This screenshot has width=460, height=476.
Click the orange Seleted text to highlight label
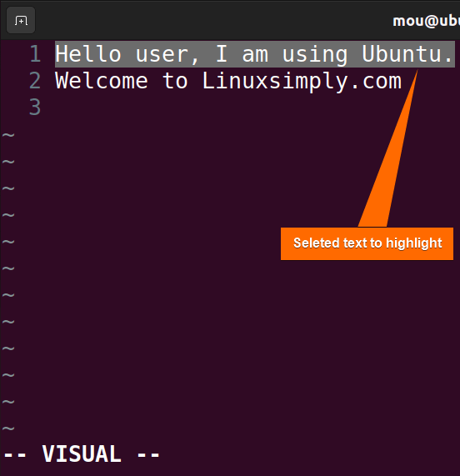tap(367, 243)
